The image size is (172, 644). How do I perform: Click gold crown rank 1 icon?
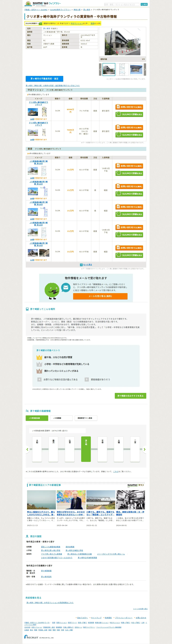tap(39, 358)
